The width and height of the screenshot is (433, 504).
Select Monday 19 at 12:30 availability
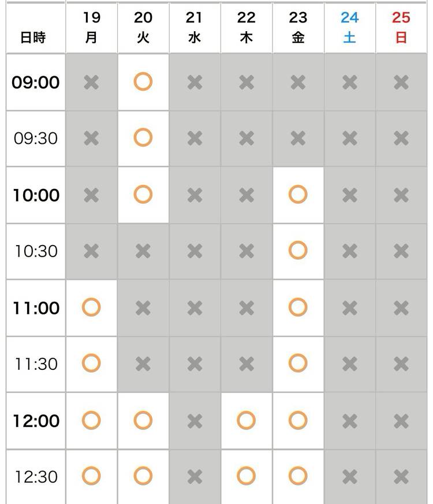[91, 476]
